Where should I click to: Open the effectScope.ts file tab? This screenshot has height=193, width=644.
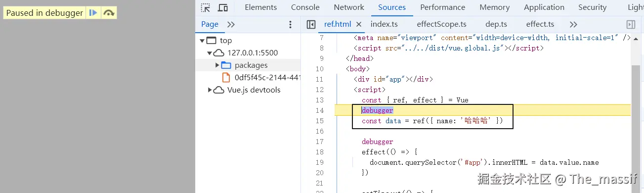pyautogui.click(x=442, y=24)
